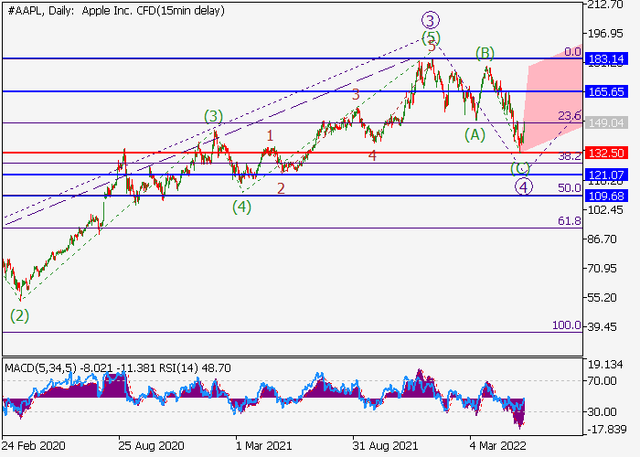The width and height of the screenshot is (640, 457).
Task: Click the 102.45 value on price axis
Action: pyautogui.click(x=605, y=210)
